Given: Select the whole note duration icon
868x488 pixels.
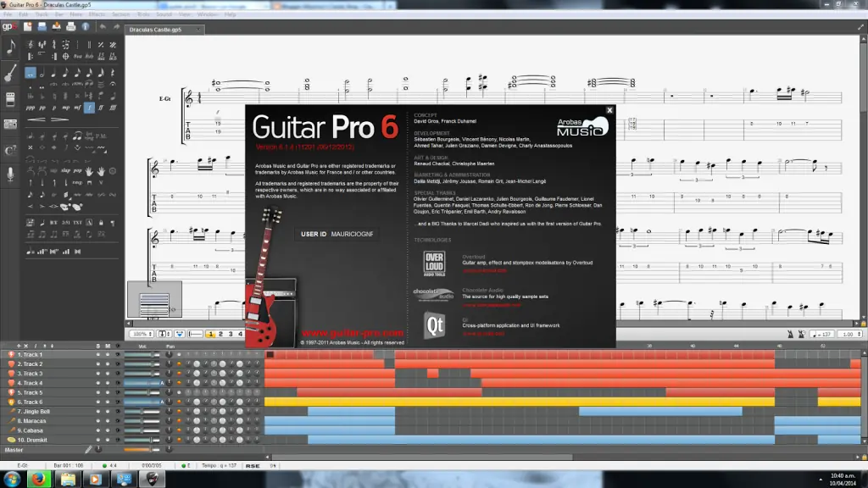Looking at the screenshot, I should click(31, 73).
